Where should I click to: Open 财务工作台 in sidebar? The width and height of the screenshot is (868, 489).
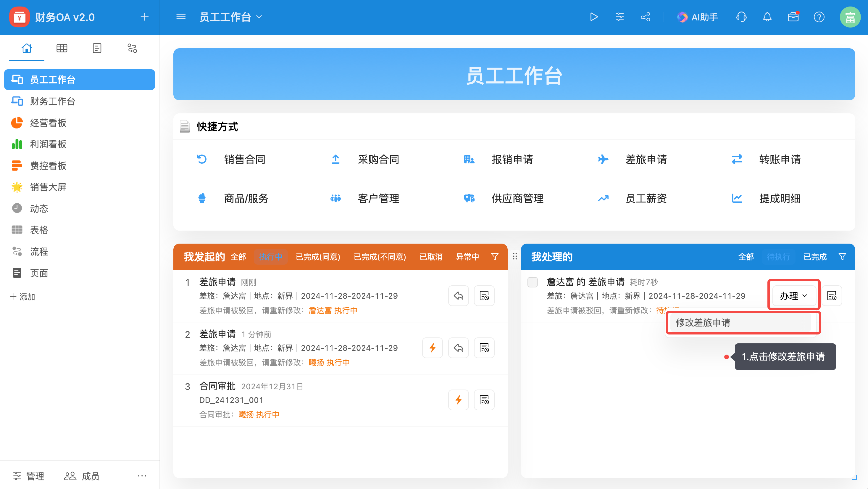80,101
